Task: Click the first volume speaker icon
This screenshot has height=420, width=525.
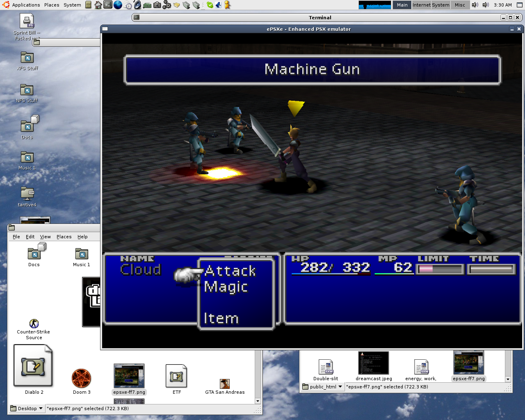Action: pyautogui.click(x=475, y=5)
